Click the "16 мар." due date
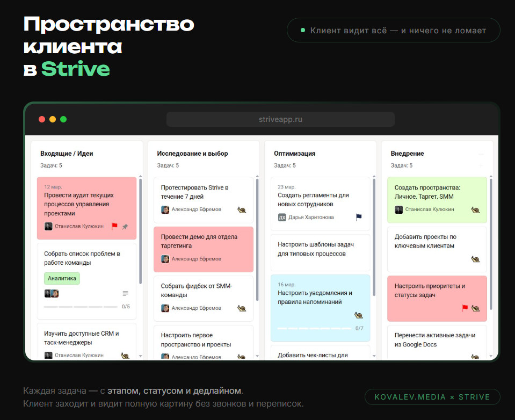 (x=287, y=284)
